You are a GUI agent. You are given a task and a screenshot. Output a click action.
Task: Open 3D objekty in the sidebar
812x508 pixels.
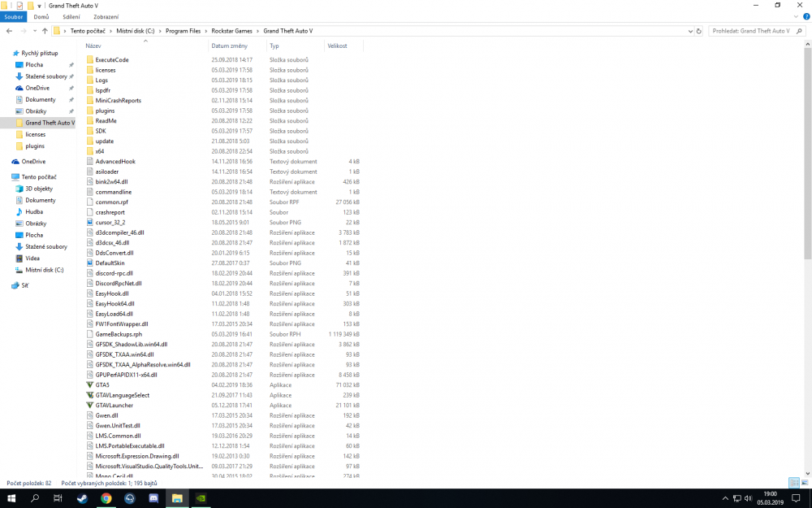pyautogui.click(x=39, y=189)
